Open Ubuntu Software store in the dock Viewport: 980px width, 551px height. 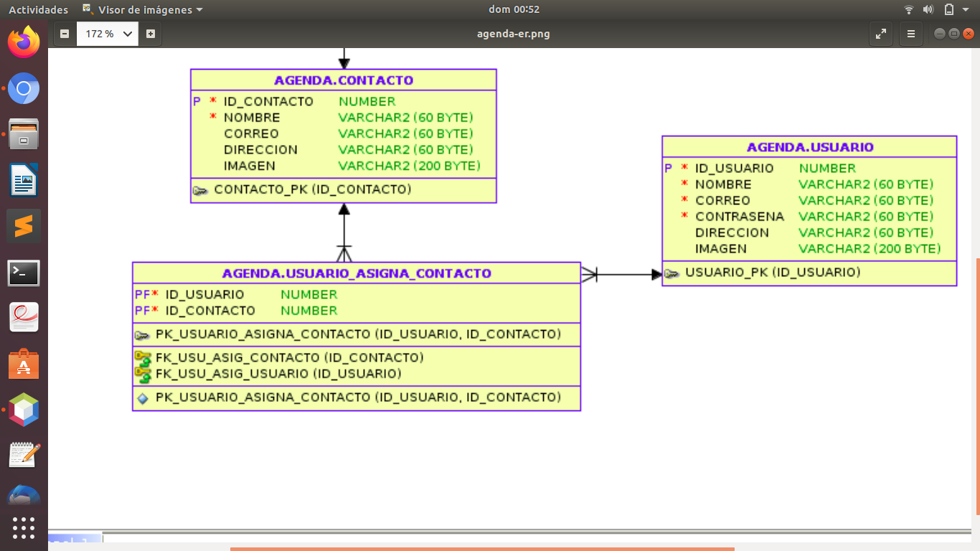tap(24, 364)
